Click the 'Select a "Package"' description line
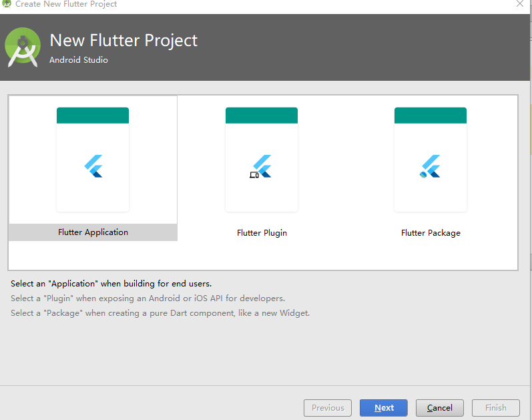 coord(160,312)
